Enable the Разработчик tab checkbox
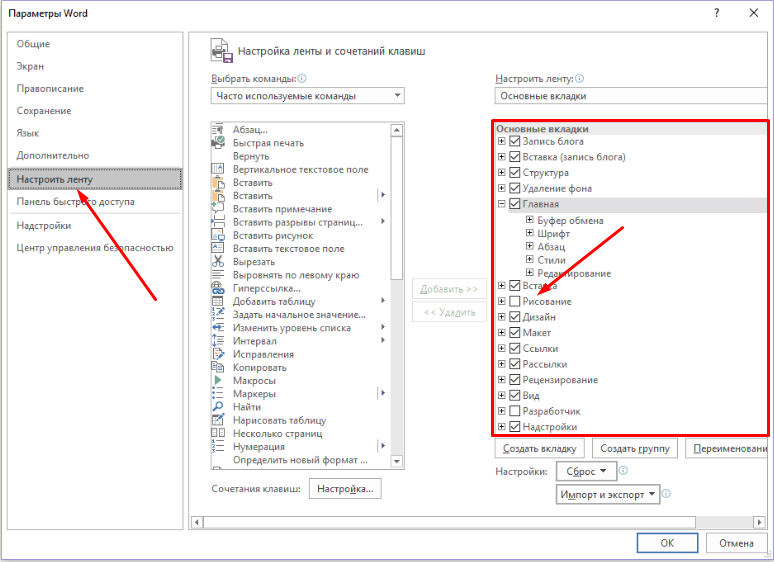 (515, 411)
